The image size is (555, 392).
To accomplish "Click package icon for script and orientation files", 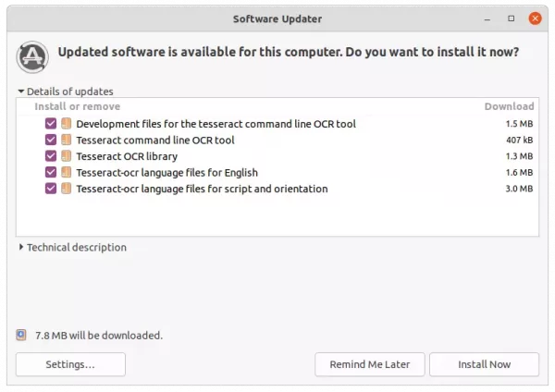I will pos(67,189).
